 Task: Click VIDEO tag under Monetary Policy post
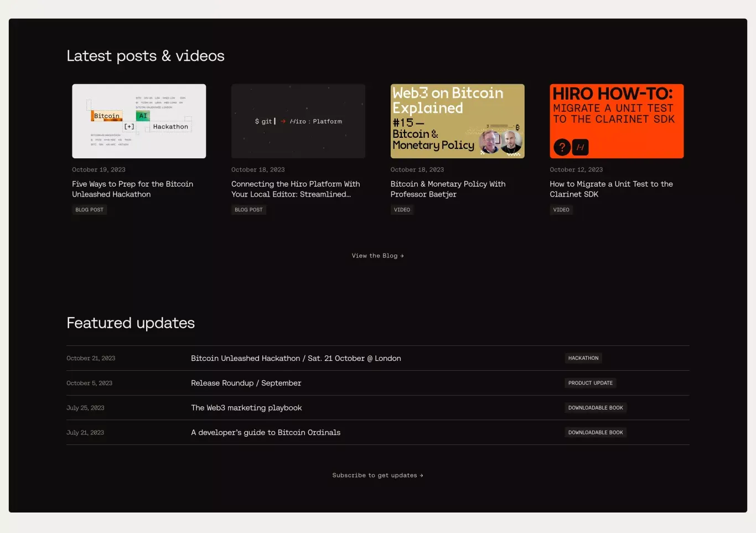(x=402, y=210)
